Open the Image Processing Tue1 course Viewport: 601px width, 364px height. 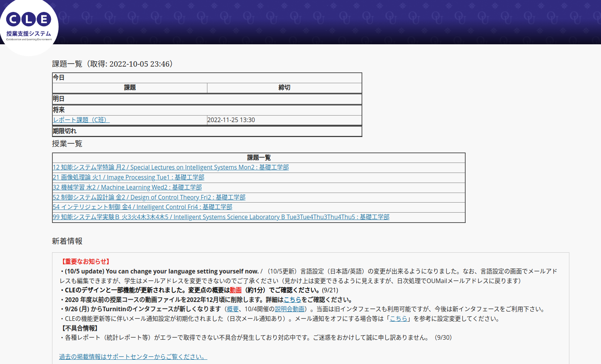pos(129,177)
